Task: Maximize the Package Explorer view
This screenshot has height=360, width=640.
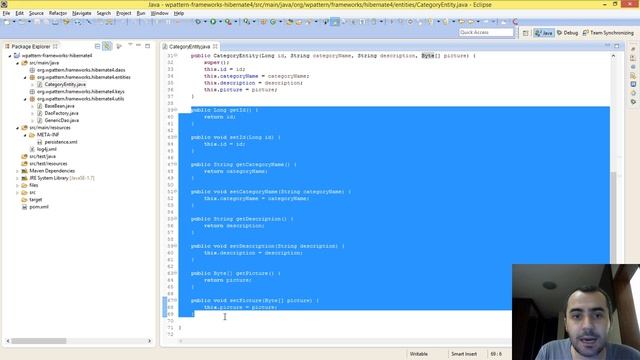Action: (x=147, y=46)
